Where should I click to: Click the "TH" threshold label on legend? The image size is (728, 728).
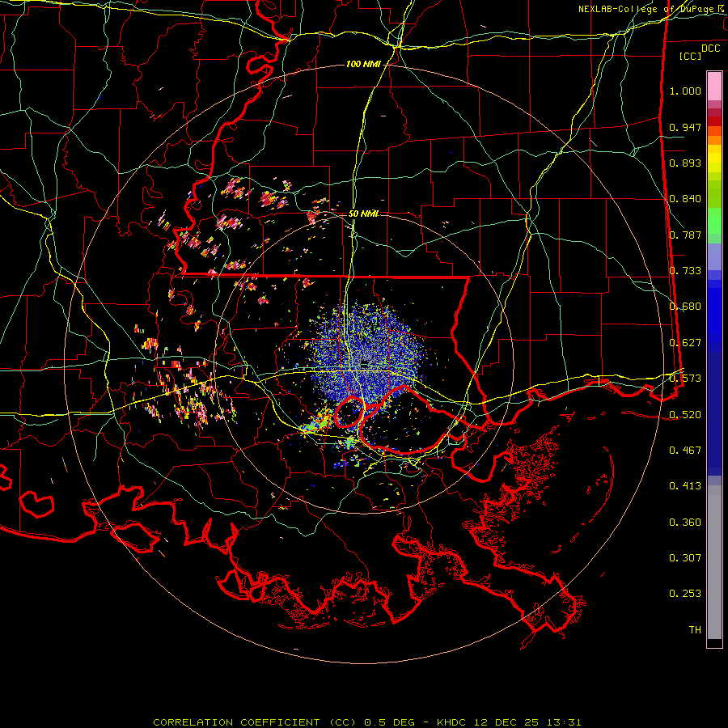click(695, 630)
